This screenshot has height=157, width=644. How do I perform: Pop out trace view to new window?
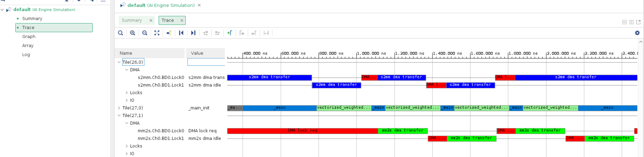[x=638, y=22]
